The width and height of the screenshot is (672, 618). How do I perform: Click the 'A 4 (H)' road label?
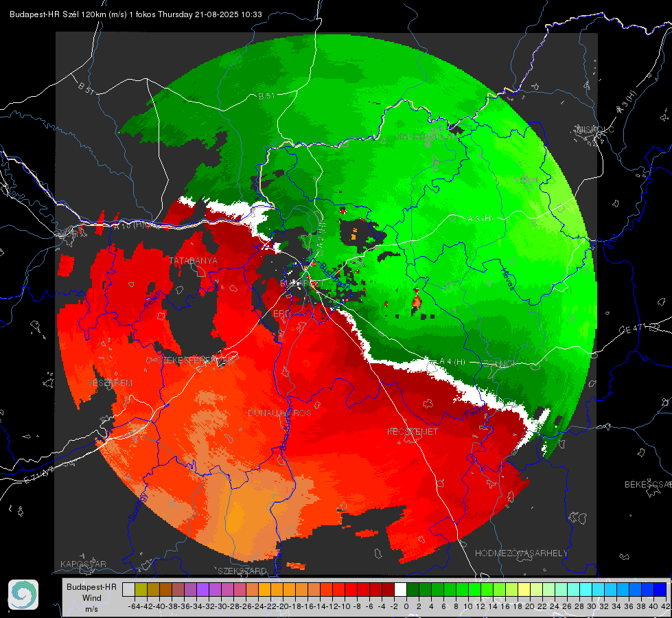tap(452, 362)
